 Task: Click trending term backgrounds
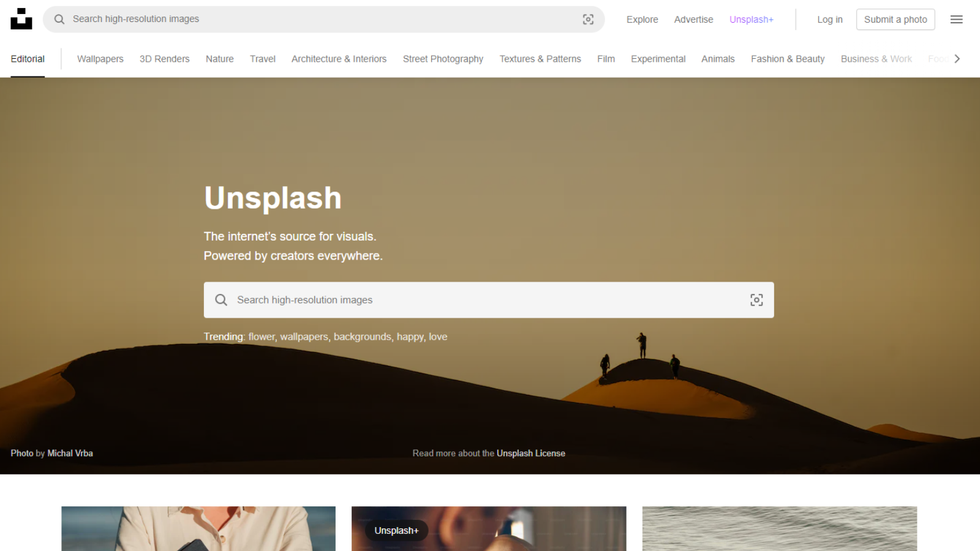363,337
